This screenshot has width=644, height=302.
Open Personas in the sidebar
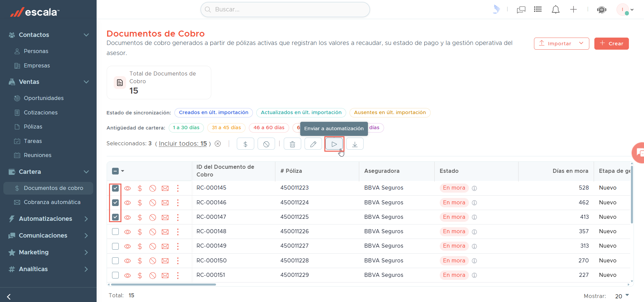36,51
